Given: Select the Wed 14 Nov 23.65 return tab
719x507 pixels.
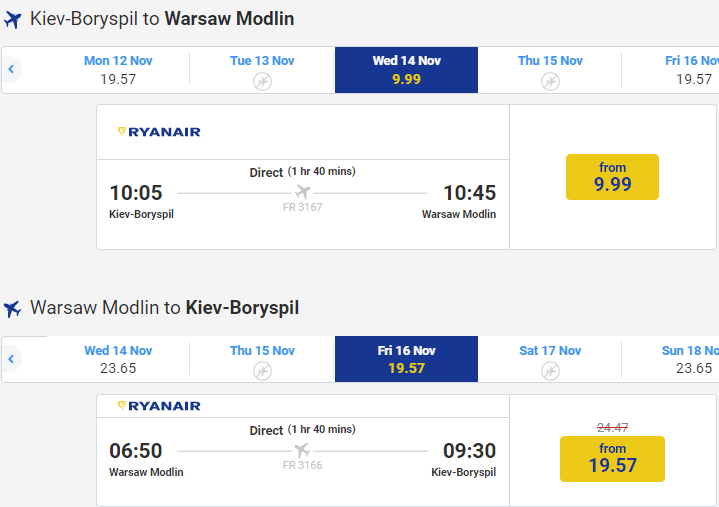Looking at the screenshot, I should tap(118, 359).
